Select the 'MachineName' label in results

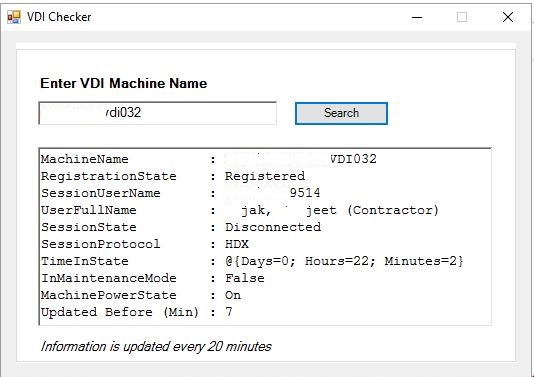pyautogui.click(x=85, y=159)
